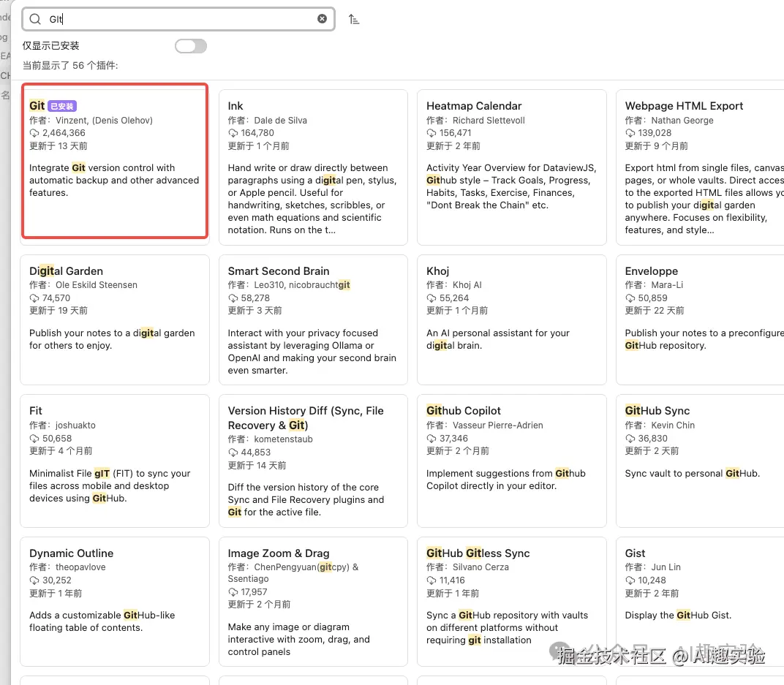Select Image Zoom & Drag plugin title

[x=279, y=553]
